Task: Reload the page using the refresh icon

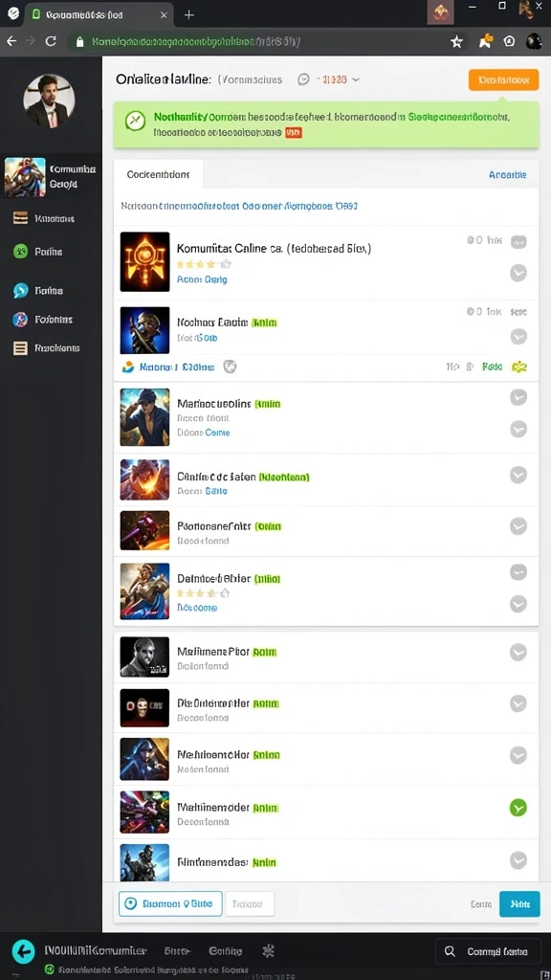Action: pos(52,41)
